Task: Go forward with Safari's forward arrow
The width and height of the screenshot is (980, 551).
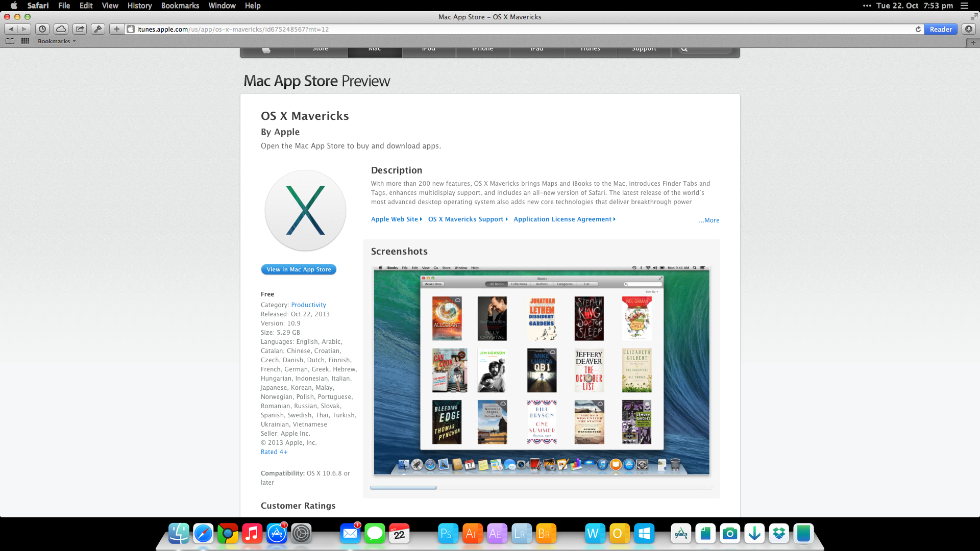Action: 24,29
